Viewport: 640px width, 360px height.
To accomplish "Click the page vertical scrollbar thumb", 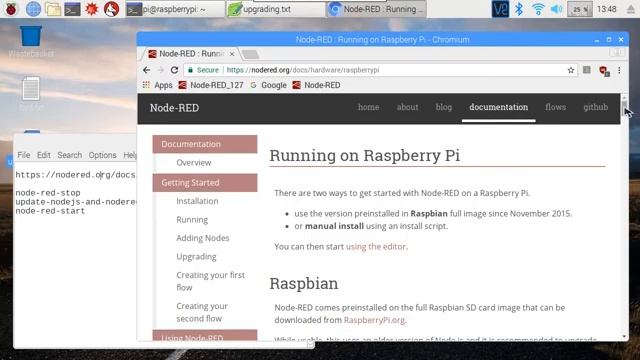I will click(624, 109).
